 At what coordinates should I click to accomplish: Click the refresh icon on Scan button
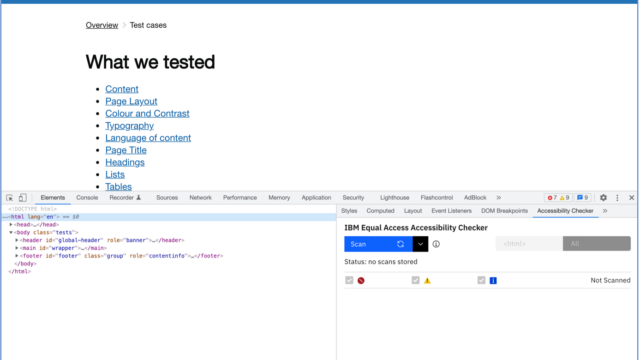[x=400, y=244]
